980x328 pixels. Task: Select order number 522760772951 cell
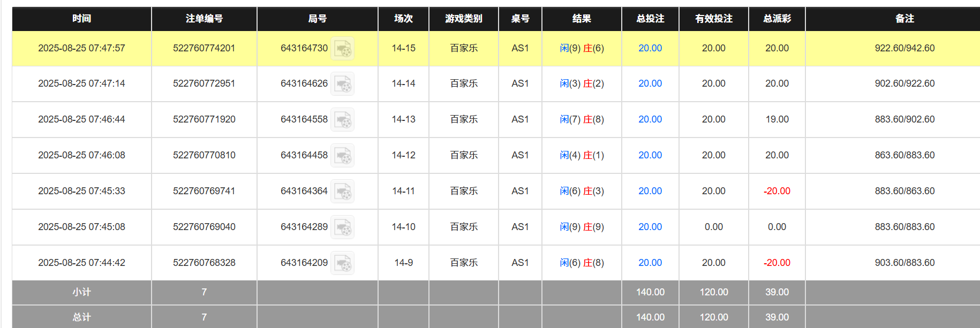pyautogui.click(x=204, y=83)
